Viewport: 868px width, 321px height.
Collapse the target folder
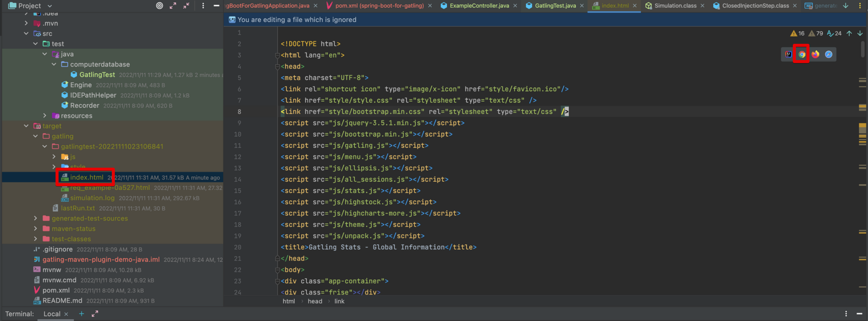click(x=26, y=126)
